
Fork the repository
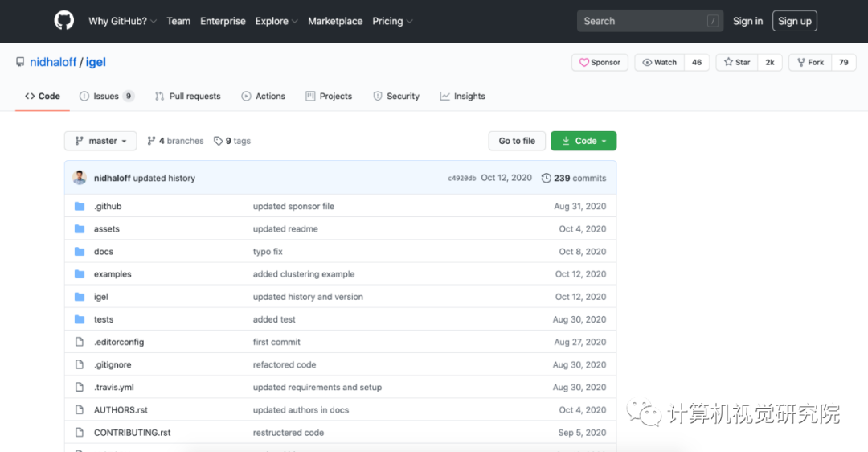point(810,62)
